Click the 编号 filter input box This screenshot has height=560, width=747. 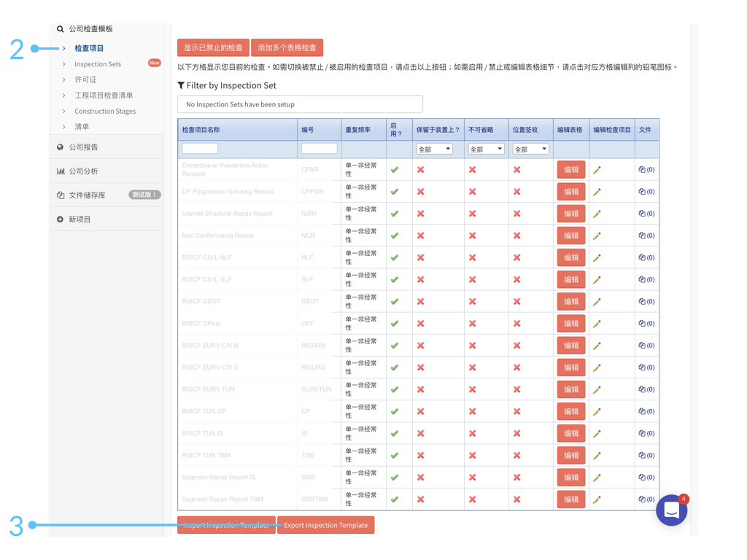point(320,149)
